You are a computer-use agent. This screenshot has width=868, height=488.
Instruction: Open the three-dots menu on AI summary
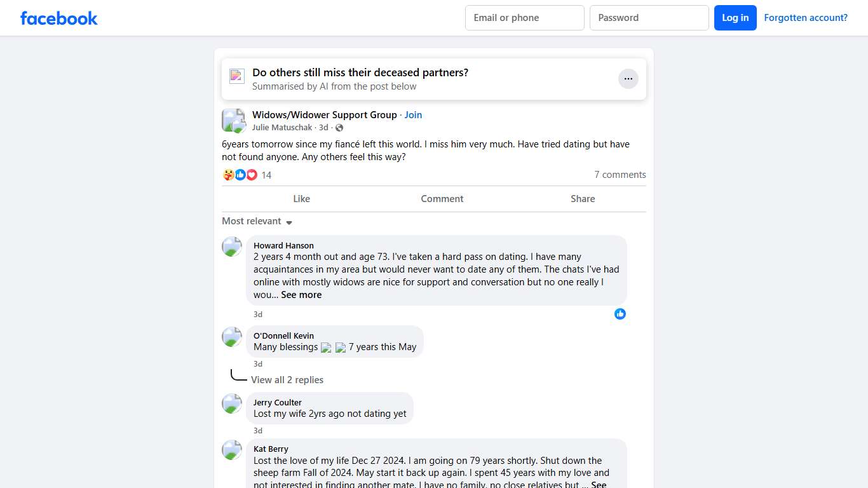click(x=628, y=79)
